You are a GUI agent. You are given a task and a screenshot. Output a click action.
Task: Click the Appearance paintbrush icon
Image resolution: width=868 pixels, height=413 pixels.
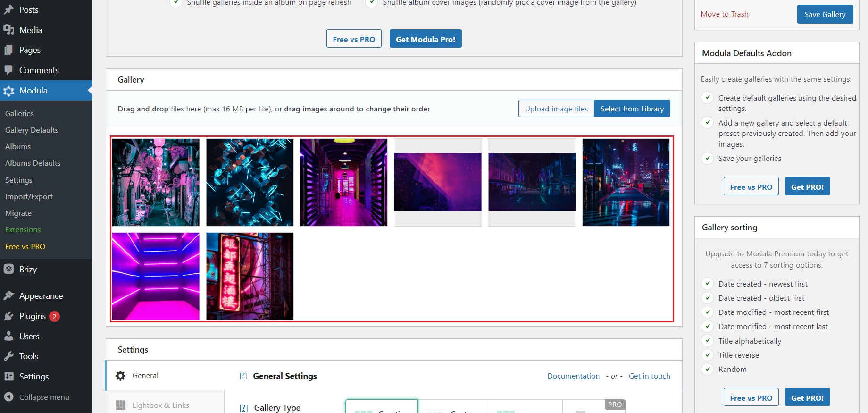[x=8, y=296]
